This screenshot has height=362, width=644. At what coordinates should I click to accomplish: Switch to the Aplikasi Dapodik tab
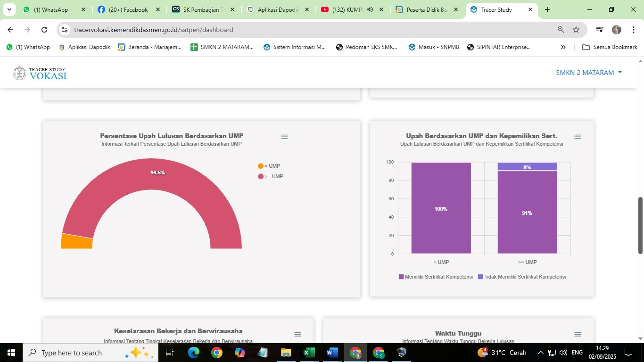[x=278, y=9]
